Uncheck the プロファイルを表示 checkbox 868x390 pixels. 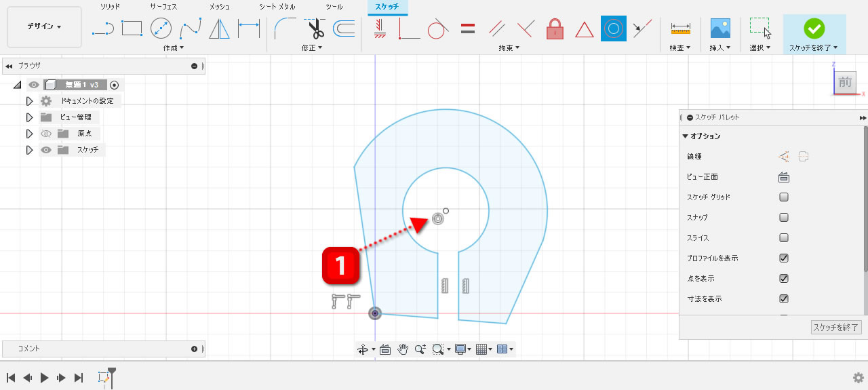(784, 258)
